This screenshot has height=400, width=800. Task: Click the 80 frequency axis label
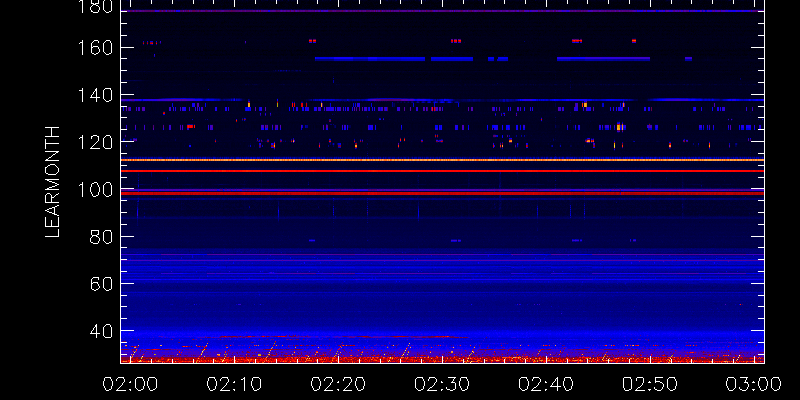101,237
